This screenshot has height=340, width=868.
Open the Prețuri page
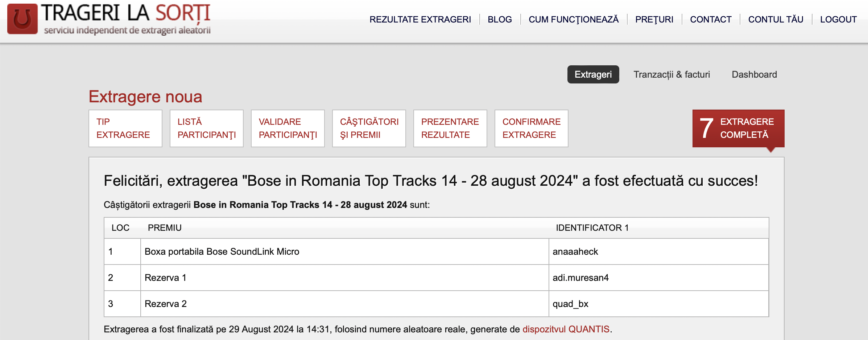tap(654, 20)
